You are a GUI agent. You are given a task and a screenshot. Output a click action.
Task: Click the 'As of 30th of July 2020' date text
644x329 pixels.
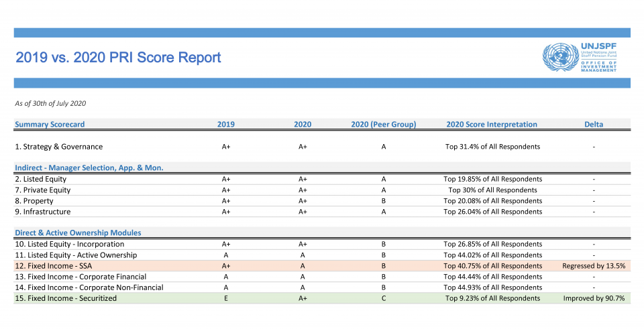[50, 103]
